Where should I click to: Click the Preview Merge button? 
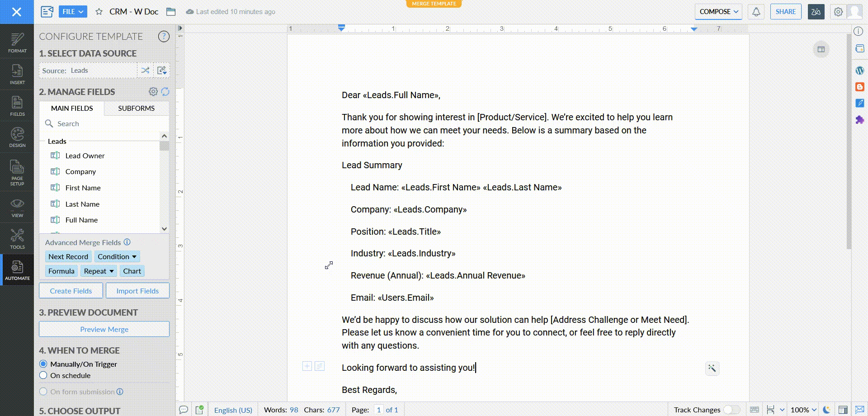[104, 329]
